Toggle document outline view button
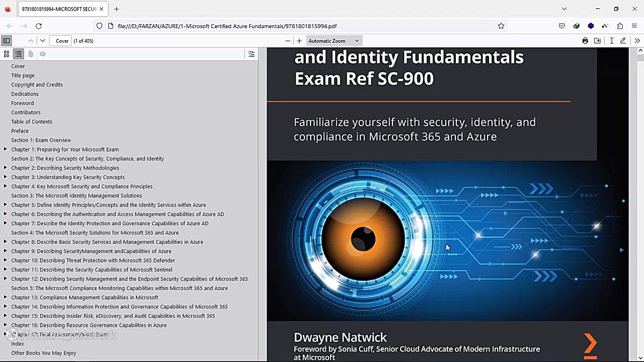The image size is (644, 362). (x=18, y=54)
